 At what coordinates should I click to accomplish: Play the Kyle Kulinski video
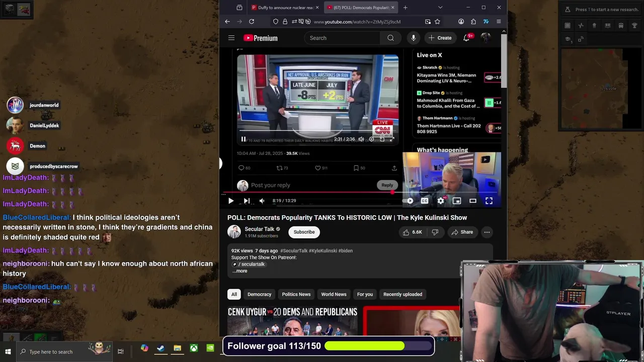tap(231, 201)
